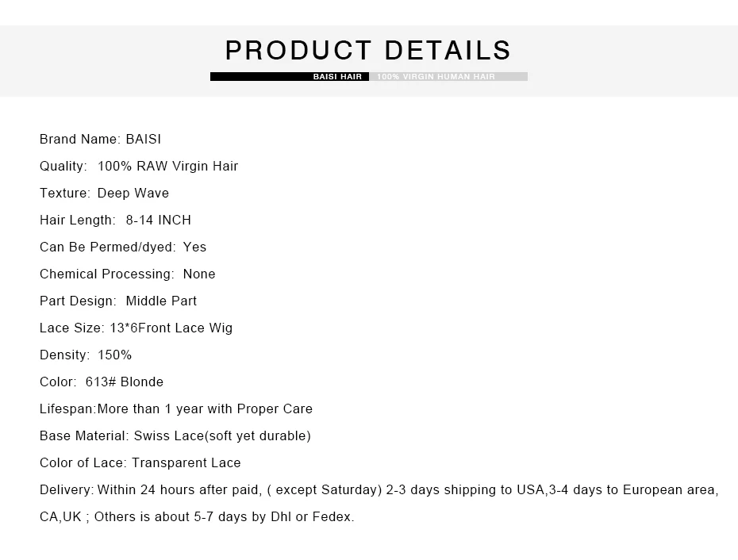This screenshot has width=738, height=560.
Task: Click the Color of Lace: Transparent Lace line
Action: pos(140,462)
